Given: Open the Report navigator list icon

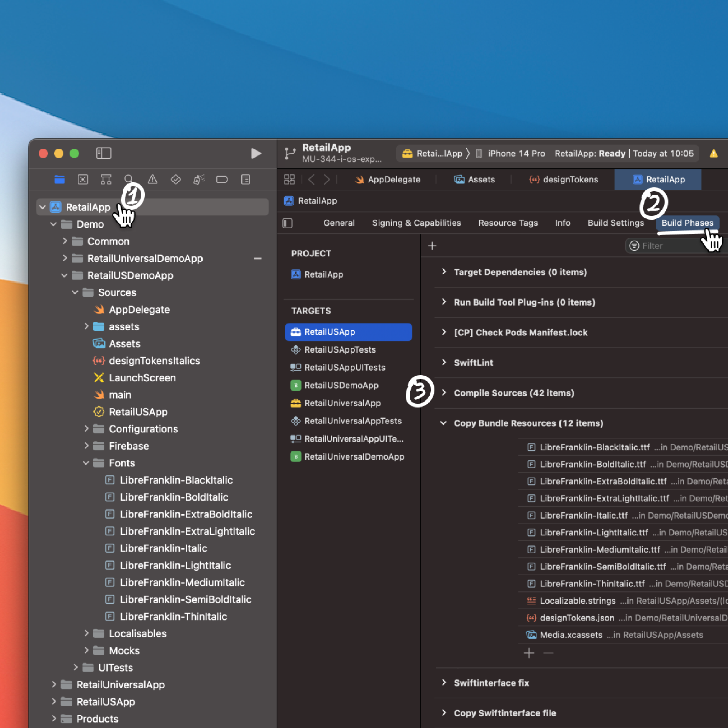Looking at the screenshot, I should pos(245,180).
